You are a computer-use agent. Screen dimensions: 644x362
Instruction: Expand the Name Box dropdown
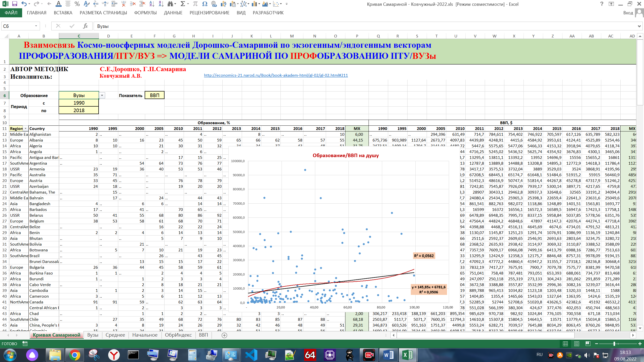[x=36, y=26]
